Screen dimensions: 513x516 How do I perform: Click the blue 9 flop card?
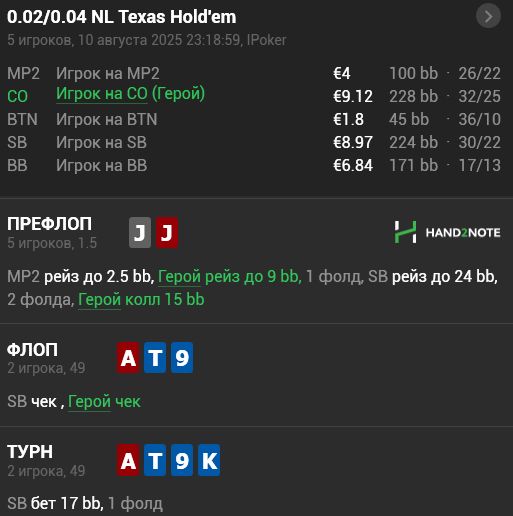pyautogui.click(x=182, y=358)
